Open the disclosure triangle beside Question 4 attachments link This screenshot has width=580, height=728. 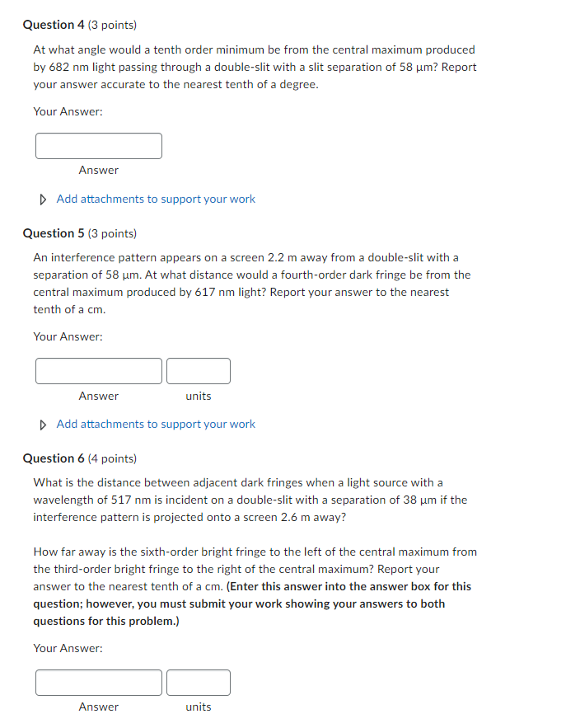click(42, 199)
